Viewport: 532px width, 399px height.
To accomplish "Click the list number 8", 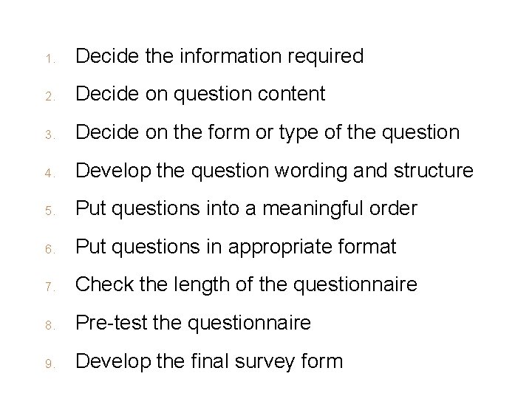I will (50, 325).
